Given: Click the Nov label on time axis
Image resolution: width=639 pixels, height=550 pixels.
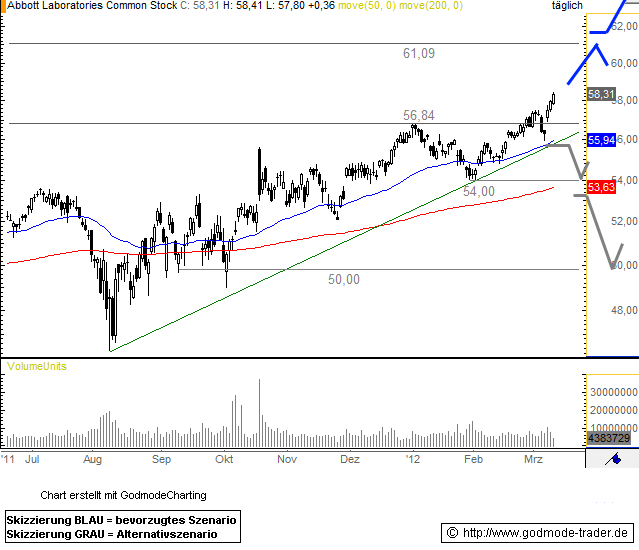Looking at the screenshot, I should point(287,459).
